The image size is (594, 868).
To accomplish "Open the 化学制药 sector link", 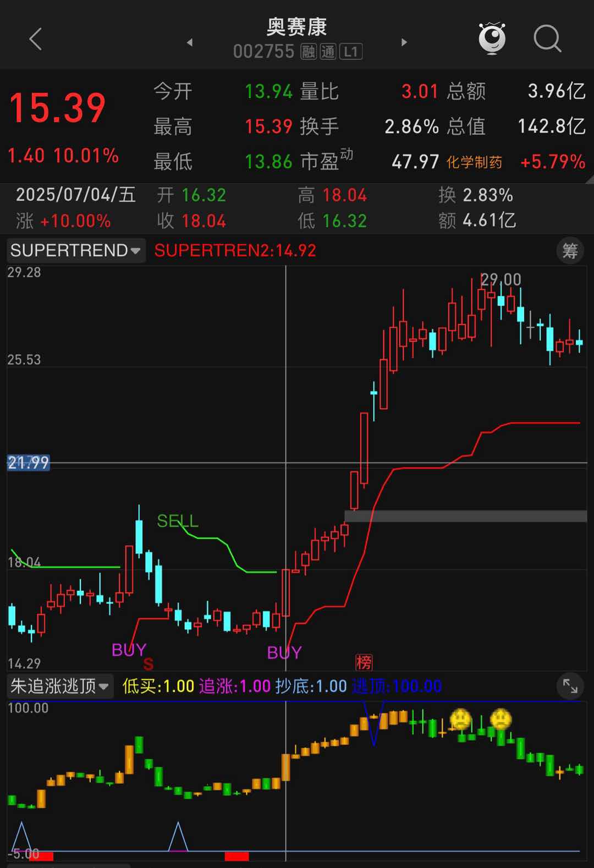I will pos(474,162).
